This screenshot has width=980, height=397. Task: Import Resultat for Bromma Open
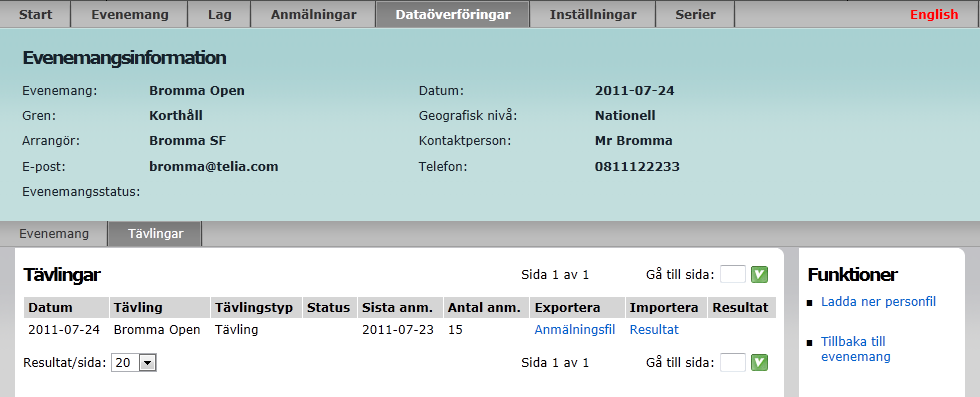coord(654,329)
